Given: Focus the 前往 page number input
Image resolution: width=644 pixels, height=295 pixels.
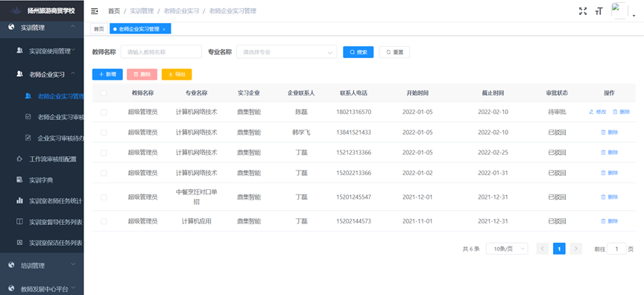Looking at the screenshot, I should tap(616, 249).
